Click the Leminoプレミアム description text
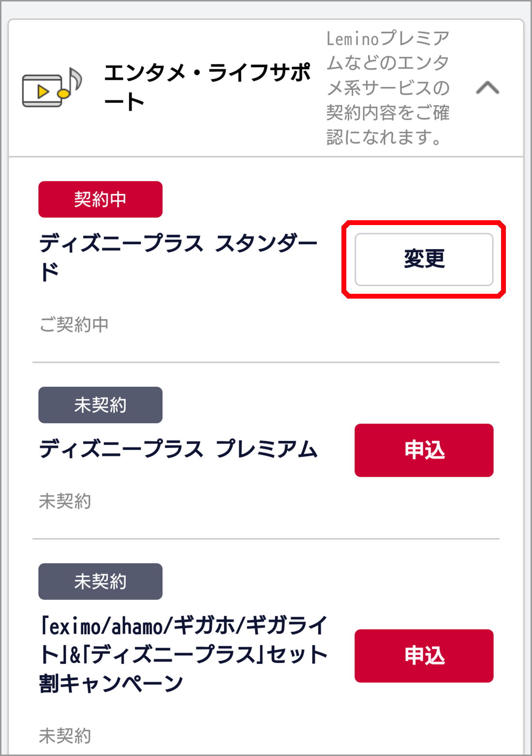This screenshot has height=756, width=532. click(x=388, y=88)
